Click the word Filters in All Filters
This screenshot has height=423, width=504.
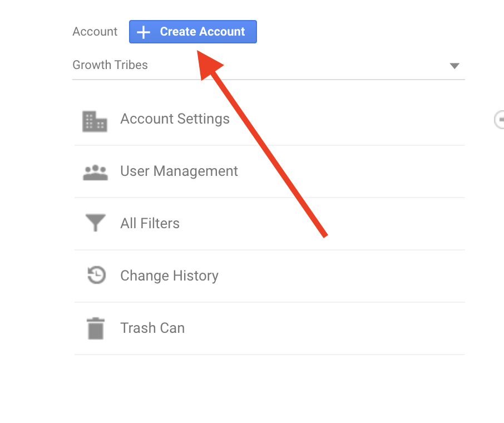tap(160, 224)
